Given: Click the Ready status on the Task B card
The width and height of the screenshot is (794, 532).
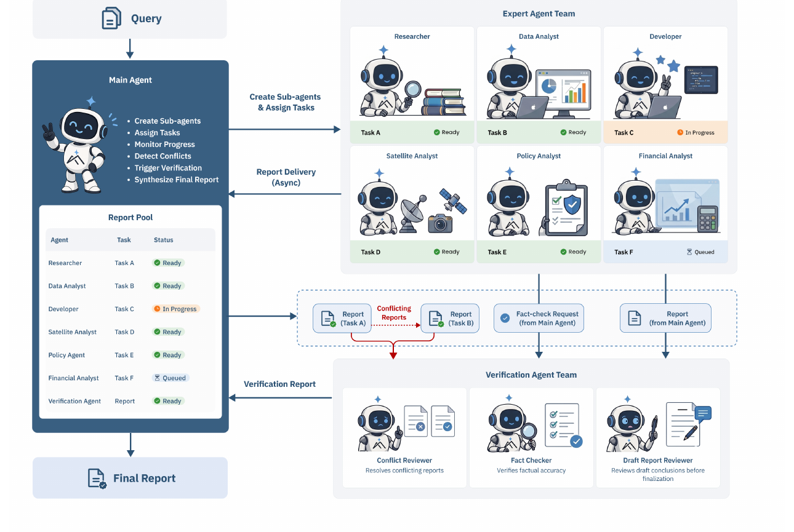Looking at the screenshot, I should coord(574,132).
